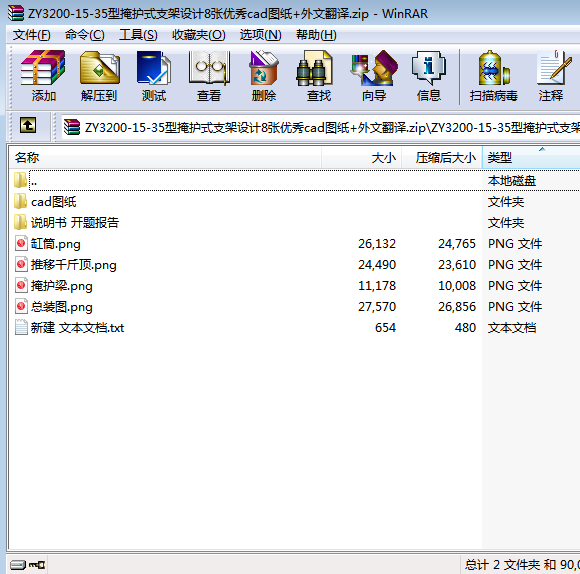Click the 文本文档 type entry
The image size is (580, 574).
coord(512,328)
